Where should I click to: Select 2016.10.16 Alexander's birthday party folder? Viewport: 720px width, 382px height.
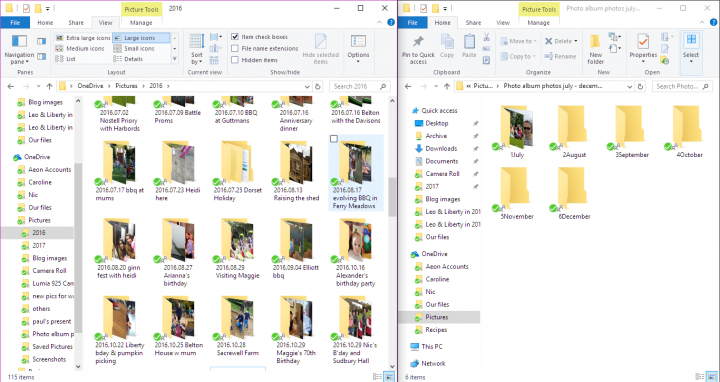[355, 253]
